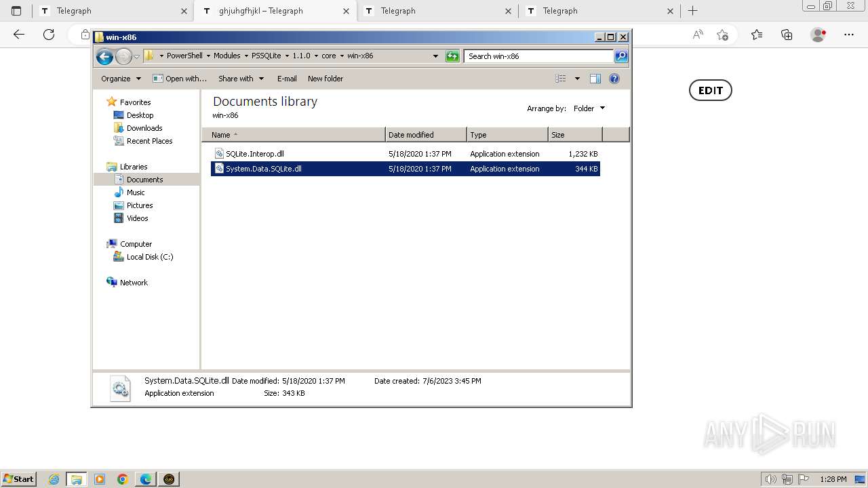
Task: Focus the Search win-x86 input field
Action: tap(539, 56)
